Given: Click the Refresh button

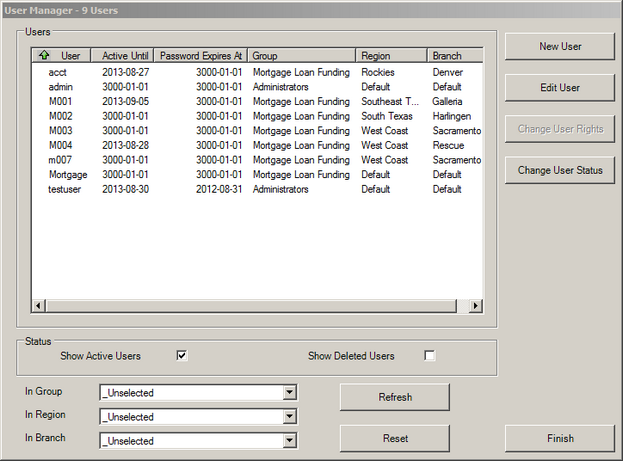Looking at the screenshot, I should click(x=395, y=397).
